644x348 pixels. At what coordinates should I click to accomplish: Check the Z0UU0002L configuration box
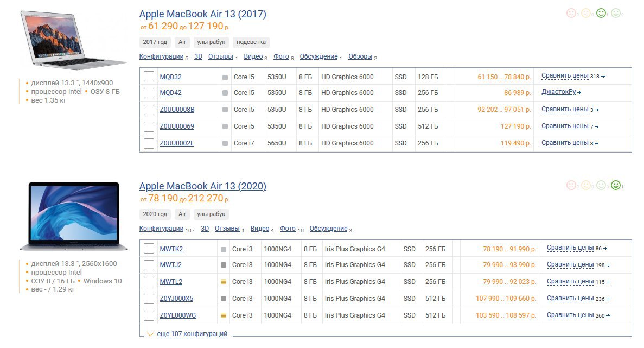click(x=149, y=143)
